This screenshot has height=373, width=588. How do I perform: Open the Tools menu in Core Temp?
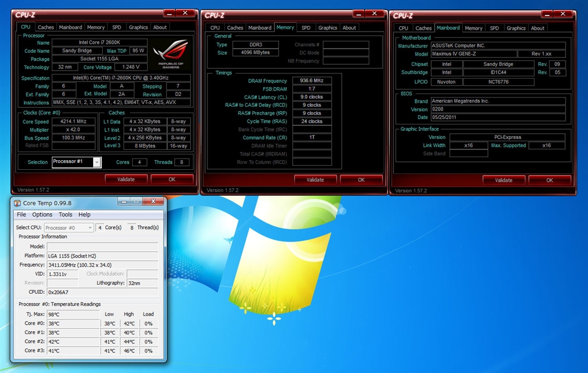(x=65, y=215)
